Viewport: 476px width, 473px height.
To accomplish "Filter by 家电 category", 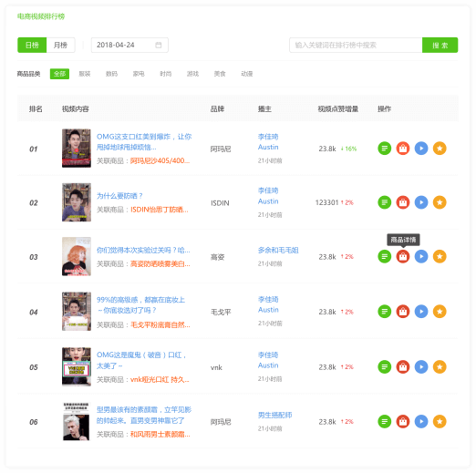I will coord(139,74).
